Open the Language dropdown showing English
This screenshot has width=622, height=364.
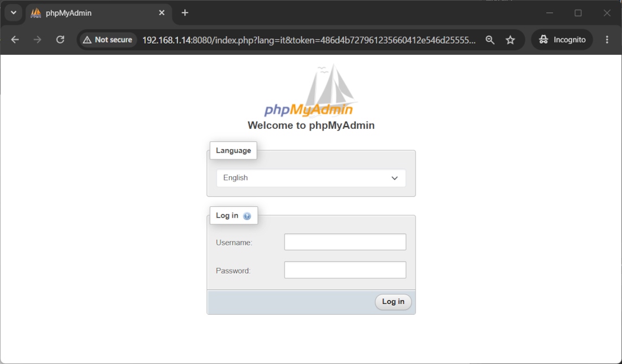click(311, 178)
